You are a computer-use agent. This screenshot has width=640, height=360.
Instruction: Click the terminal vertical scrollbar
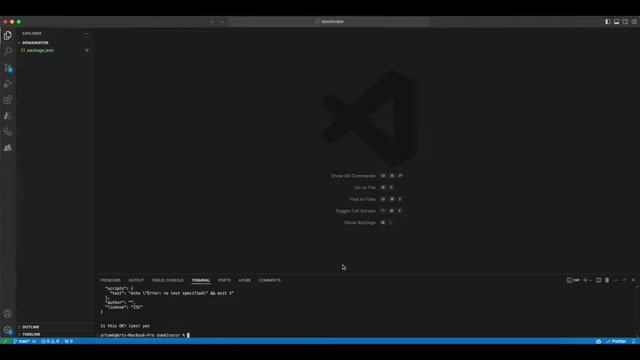pyautogui.click(x=638, y=311)
